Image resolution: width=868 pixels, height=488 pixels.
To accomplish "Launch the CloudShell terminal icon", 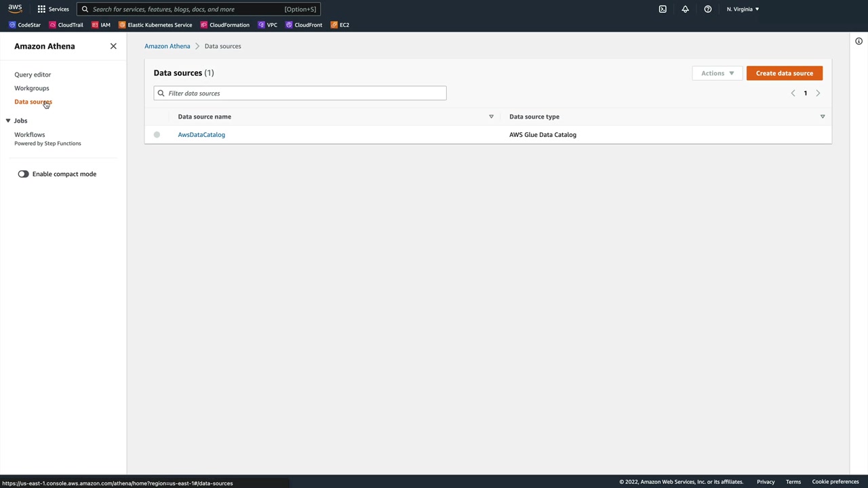I will (663, 9).
